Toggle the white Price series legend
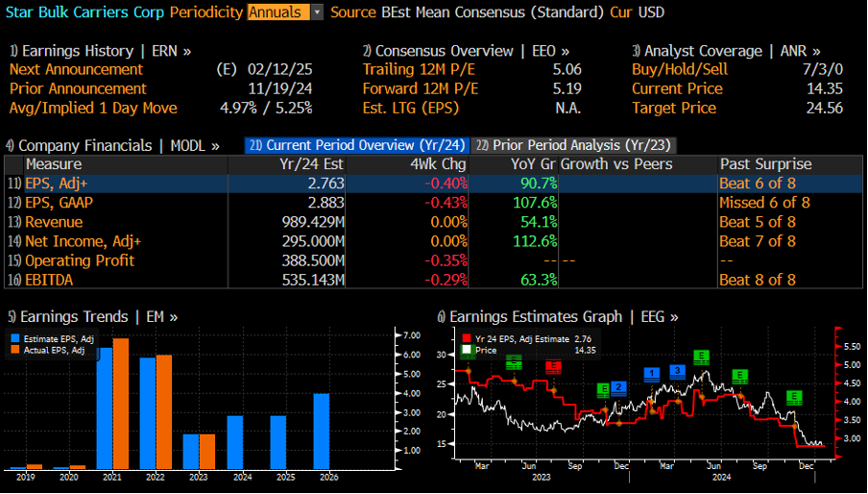 pos(468,351)
